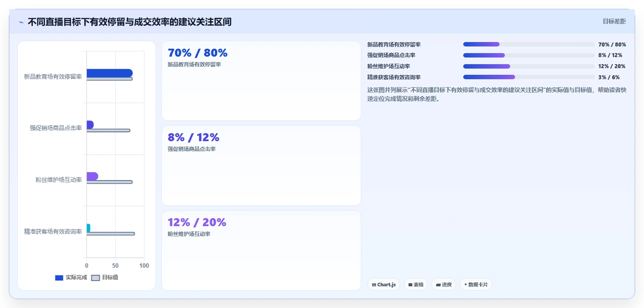Click the 表格 tag chip
Screen dimensions: 644x308
click(416, 285)
